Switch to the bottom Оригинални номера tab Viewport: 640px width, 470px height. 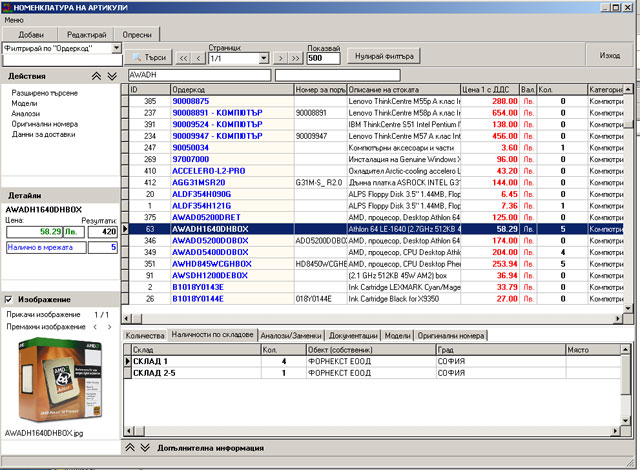(x=451, y=335)
